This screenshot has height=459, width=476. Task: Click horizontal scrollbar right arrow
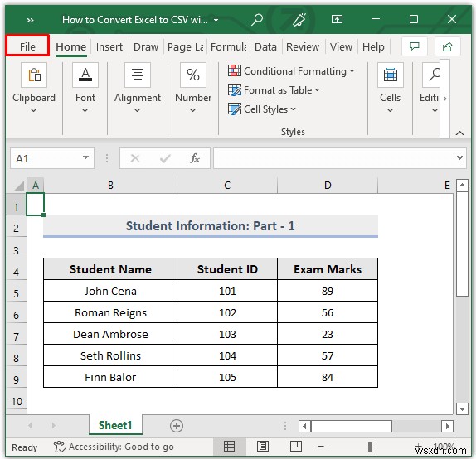(447, 426)
